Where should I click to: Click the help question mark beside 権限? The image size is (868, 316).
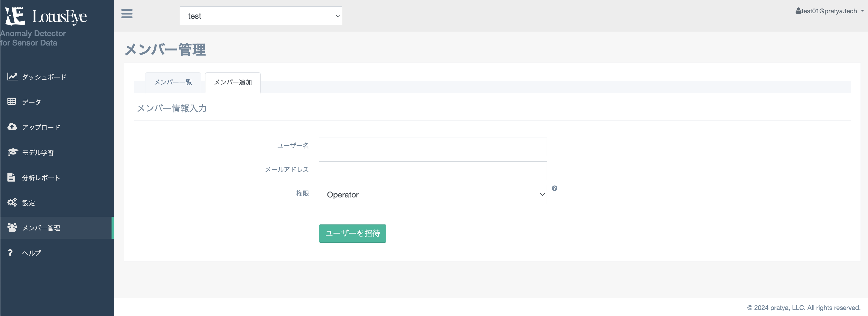pos(555,188)
